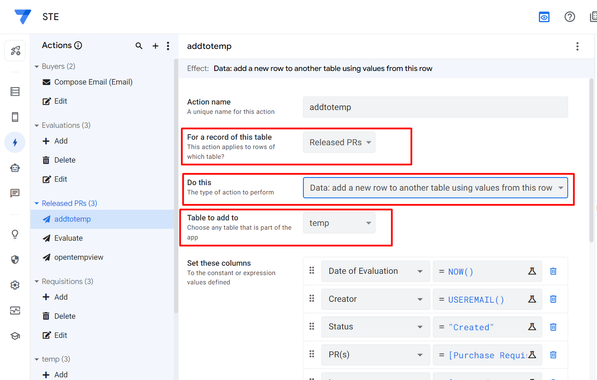Open the Automation bot sidebar icon
This screenshot has height=380, width=597.
click(x=15, y=168)
